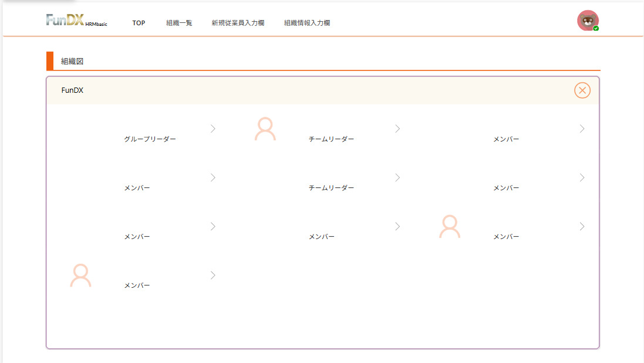Open the 組織一覧 menu item
The image size is (644, 363).
click(x=179, y=23)
